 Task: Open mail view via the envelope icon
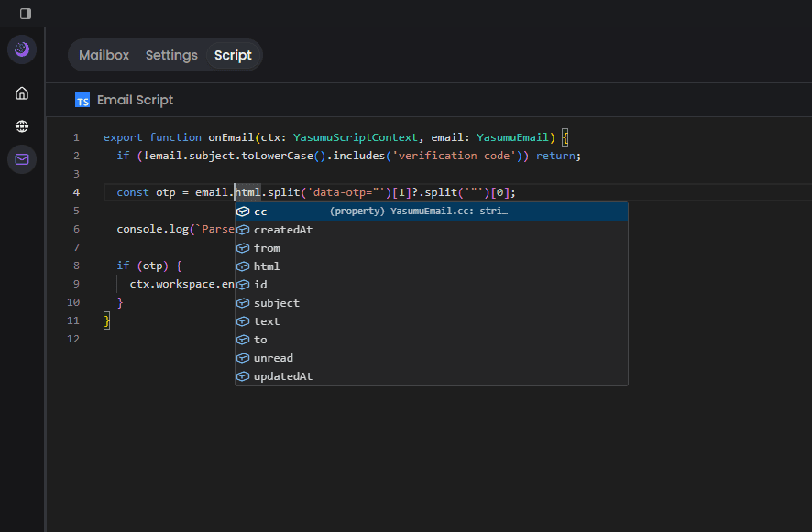21,158
